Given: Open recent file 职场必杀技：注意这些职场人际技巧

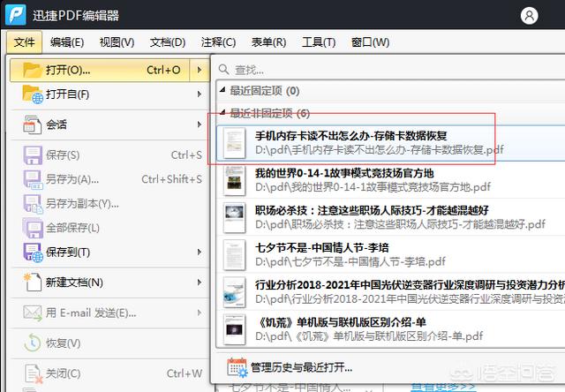Looking at the screenshot, I should pos(390,217).
